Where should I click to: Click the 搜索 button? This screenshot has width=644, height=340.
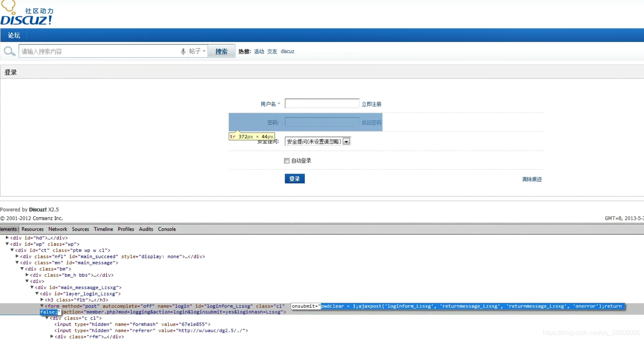(221, 51)
